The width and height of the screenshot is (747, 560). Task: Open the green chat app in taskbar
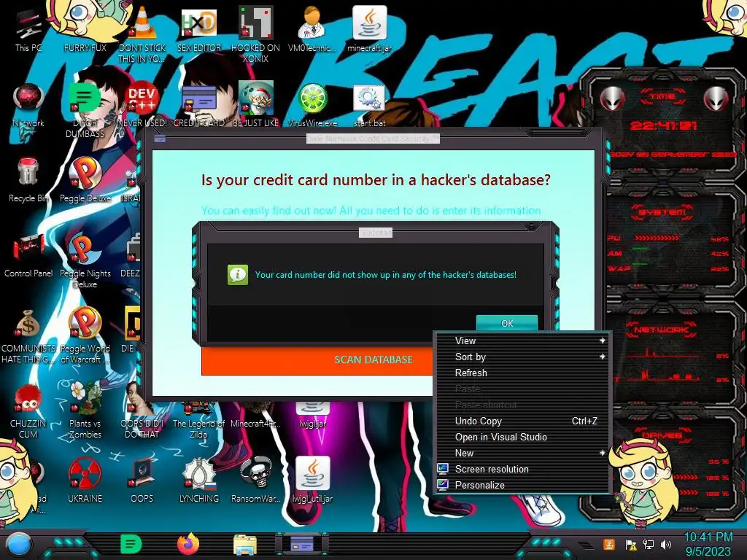[131, 544]
